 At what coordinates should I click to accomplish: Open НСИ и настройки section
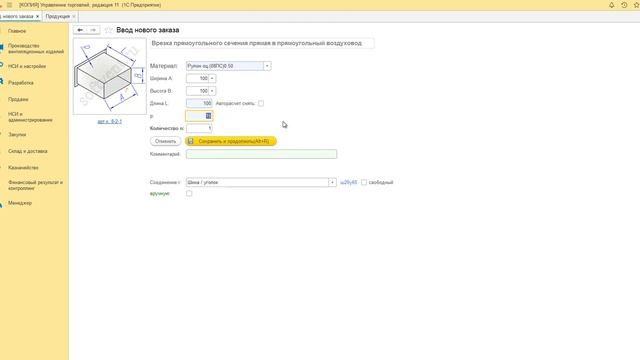click(x=27, y=66)
